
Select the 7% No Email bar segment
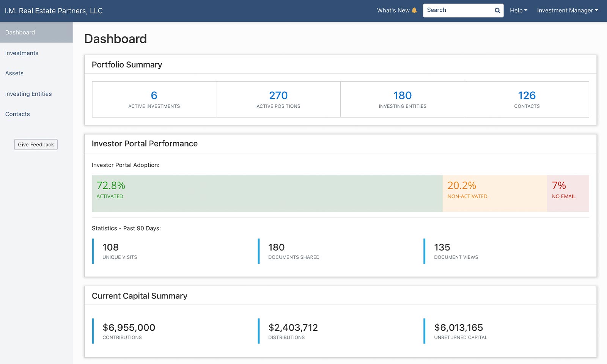point(568,193)
